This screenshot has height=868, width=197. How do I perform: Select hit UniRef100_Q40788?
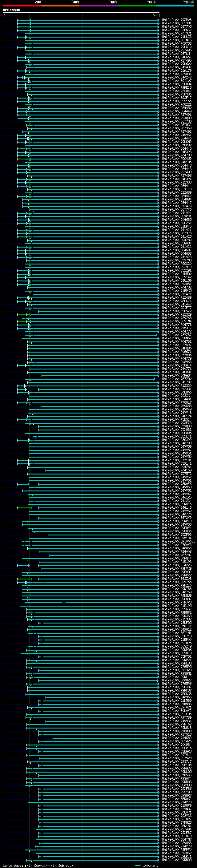(177, 443)
